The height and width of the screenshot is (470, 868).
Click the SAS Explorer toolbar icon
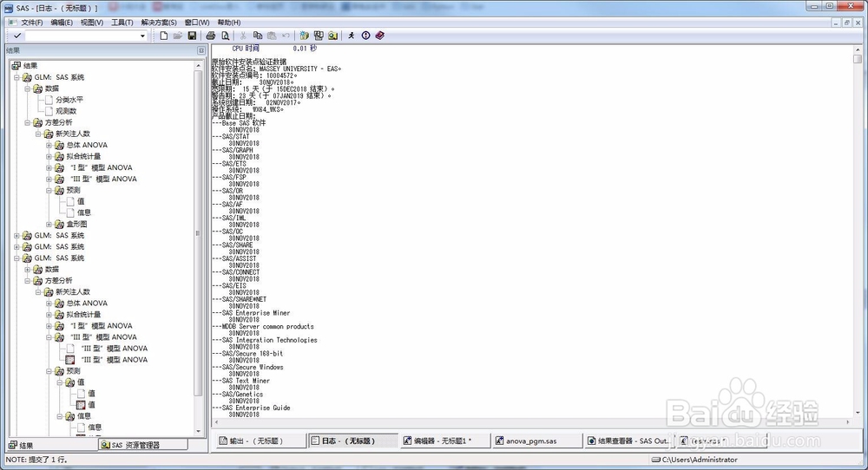(319, 36)
